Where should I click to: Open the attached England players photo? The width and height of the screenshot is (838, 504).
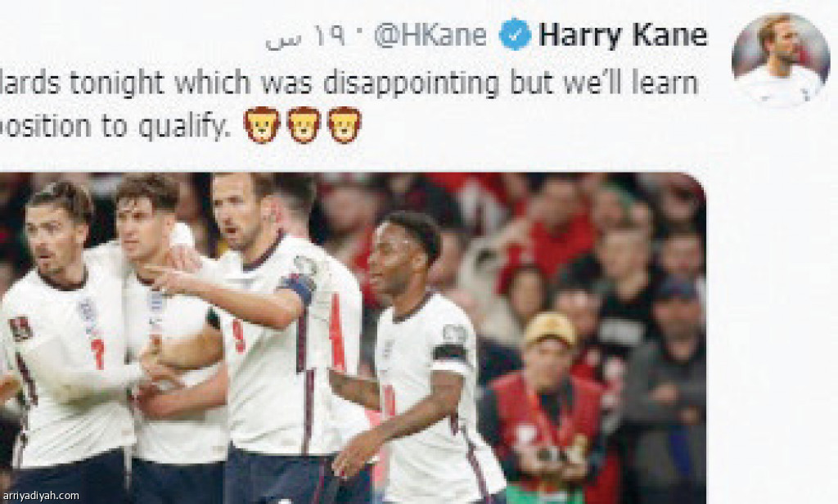tap(353, 338)
